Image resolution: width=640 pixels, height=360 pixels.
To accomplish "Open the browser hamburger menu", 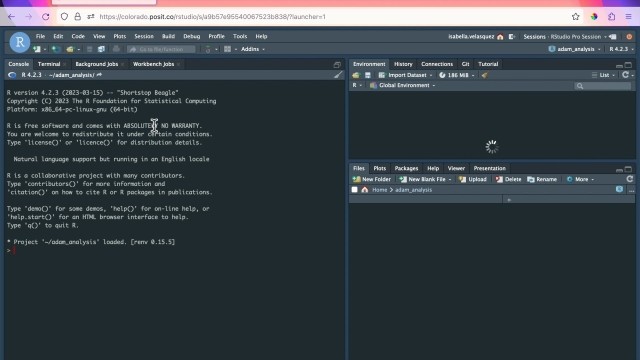I will 629,17.
